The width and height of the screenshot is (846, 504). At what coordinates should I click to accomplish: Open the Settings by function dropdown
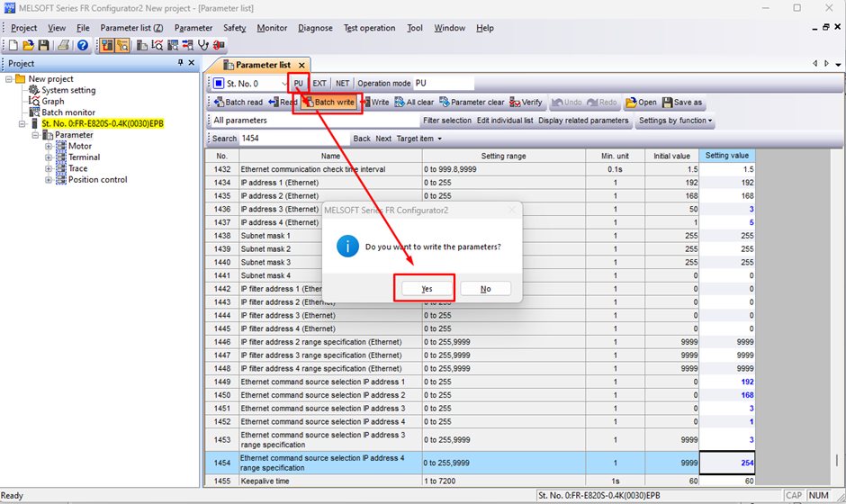pos(676,121)
